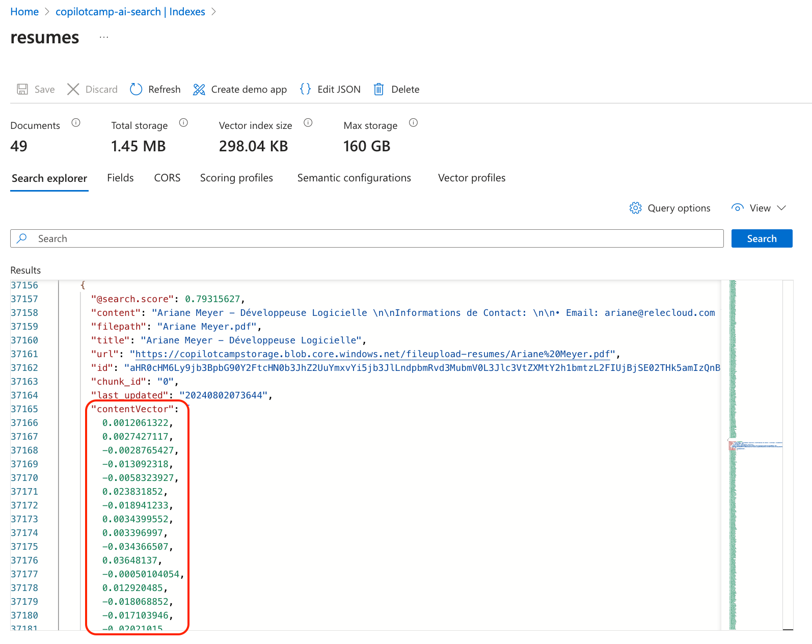This screenshot has width=812, height=644.
Task: Click line number 37157 in results
Action: click(24, 299)
